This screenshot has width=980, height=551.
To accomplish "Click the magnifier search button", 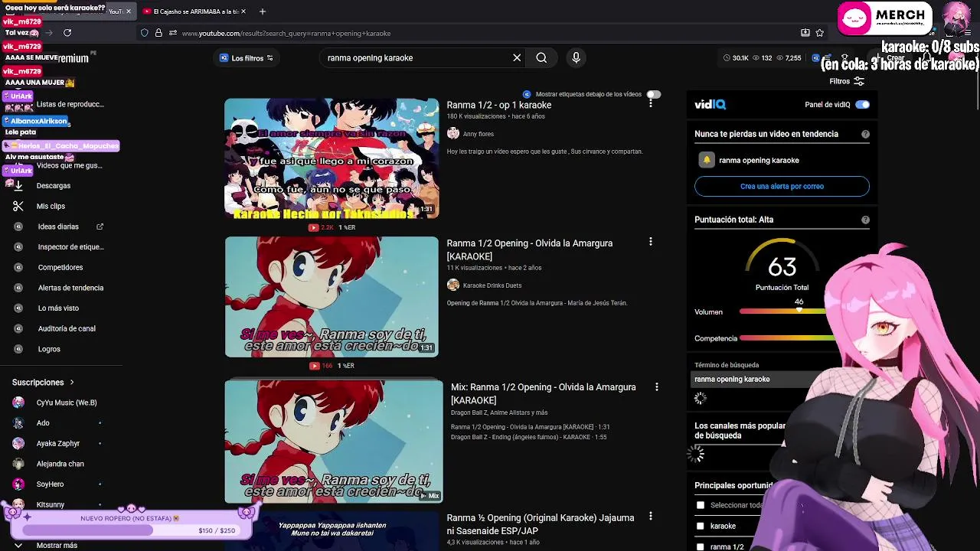I will tap(541, 57).
